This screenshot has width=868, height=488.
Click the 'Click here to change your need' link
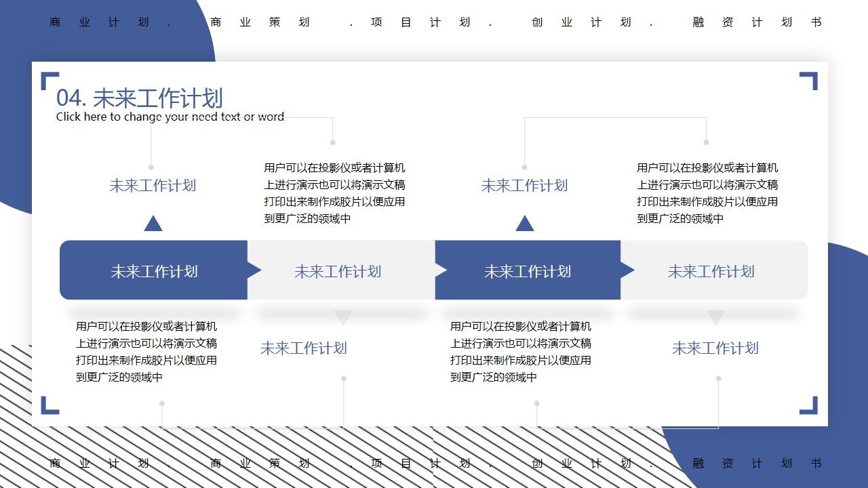tap(169, 117)
